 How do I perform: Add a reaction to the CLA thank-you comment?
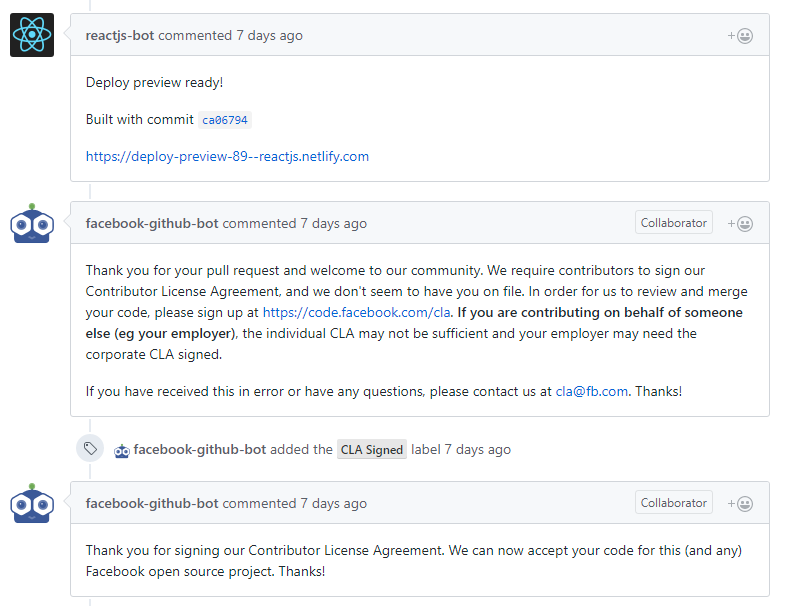coord(741,504)
